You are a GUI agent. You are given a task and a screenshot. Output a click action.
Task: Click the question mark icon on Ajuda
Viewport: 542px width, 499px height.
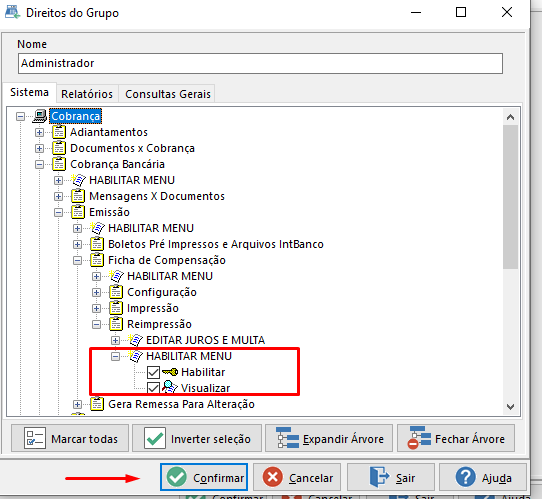tap(466, 477)
